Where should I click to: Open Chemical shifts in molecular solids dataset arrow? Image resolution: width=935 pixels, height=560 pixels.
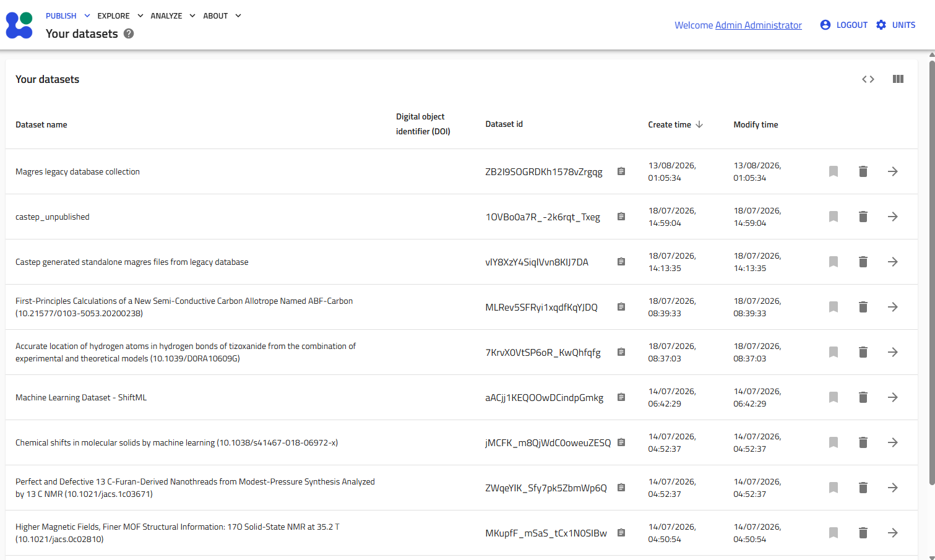pyautogui.click(x=893, y=442)
